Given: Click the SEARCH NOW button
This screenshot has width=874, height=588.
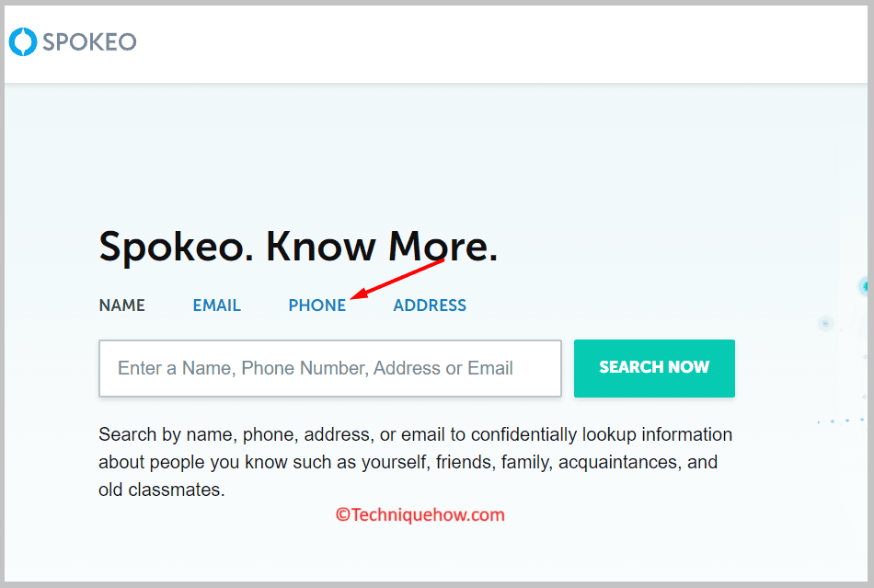Looking at the screenshot, I should [654, 368].
